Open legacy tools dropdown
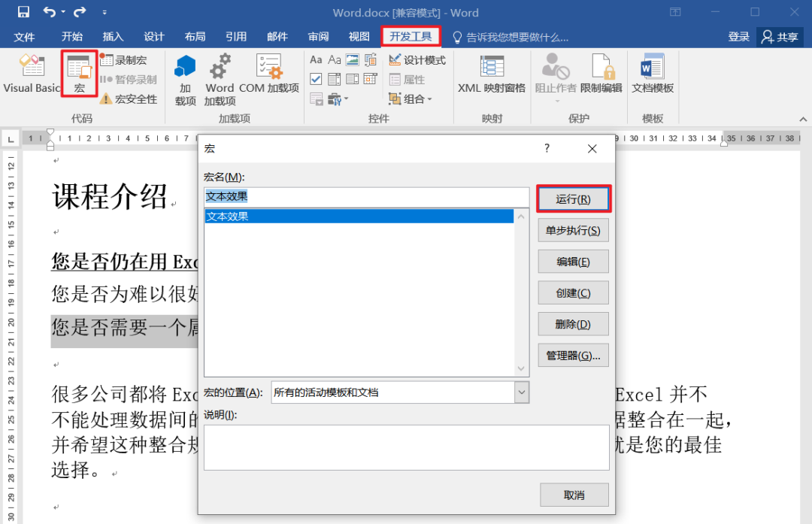 point(338,98)
